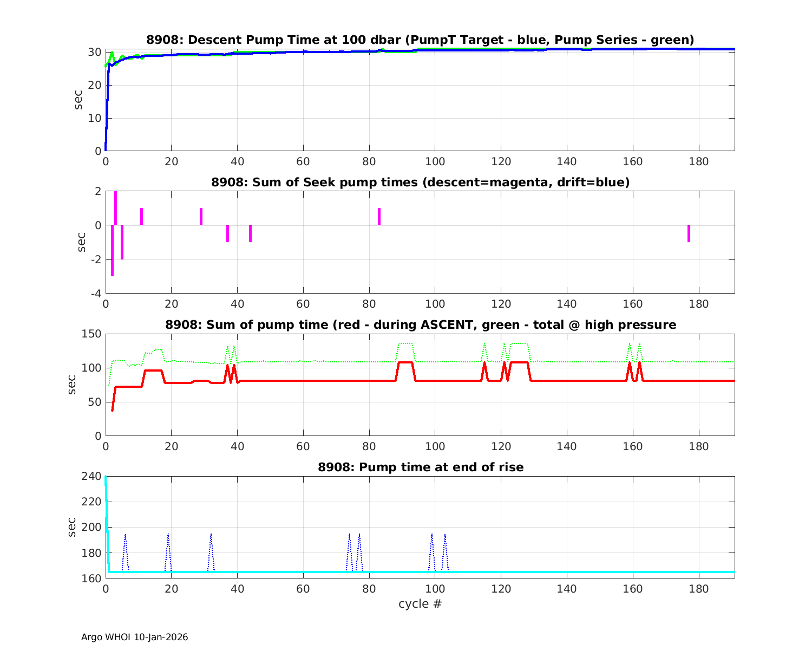This screenshot has height=650, width=812.
Task: Click the Argo WHOI 10-Jan-2026 footer text
Action: point(134,638)
